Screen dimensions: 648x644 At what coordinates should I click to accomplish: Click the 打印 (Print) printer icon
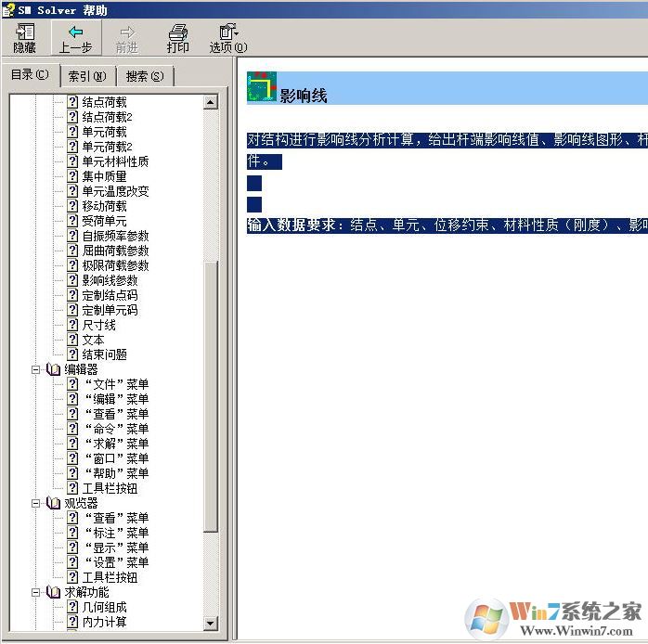pyautogui.click(x=178, y=32)
